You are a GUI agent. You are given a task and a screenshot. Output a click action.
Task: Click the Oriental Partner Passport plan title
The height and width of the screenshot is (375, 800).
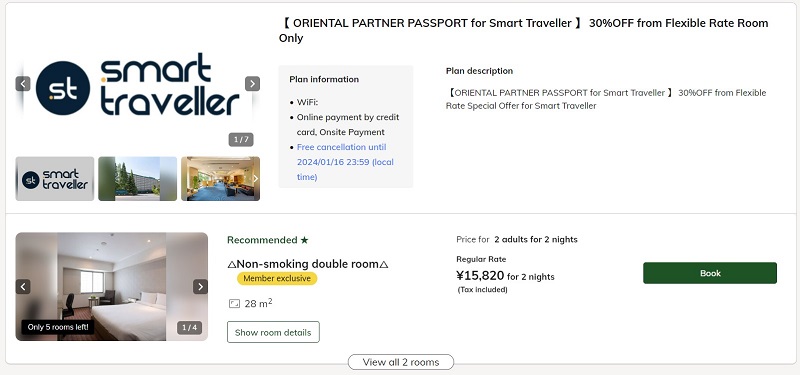(x=523, y=31)
